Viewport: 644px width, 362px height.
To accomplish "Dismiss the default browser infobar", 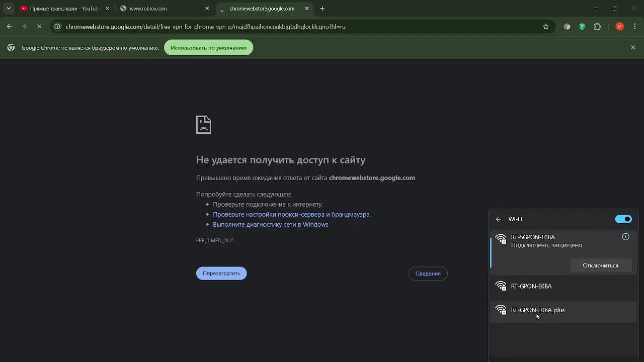I will [633, 48].
